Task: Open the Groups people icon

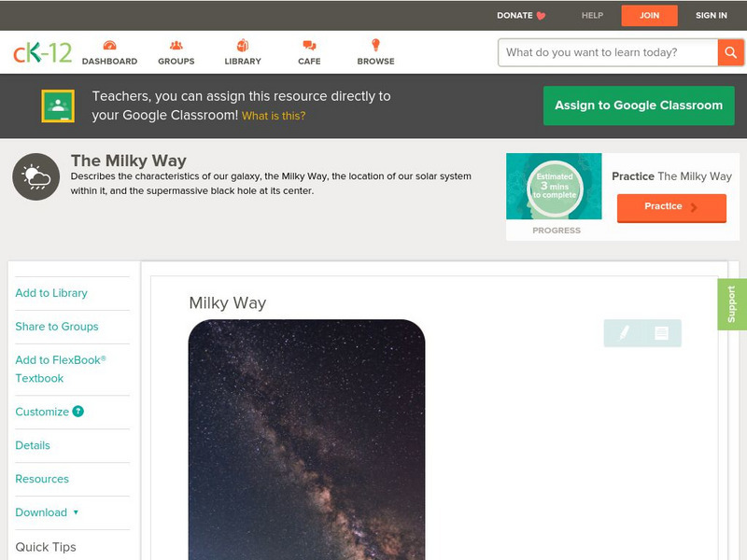Action: click(x=176, y=45)
